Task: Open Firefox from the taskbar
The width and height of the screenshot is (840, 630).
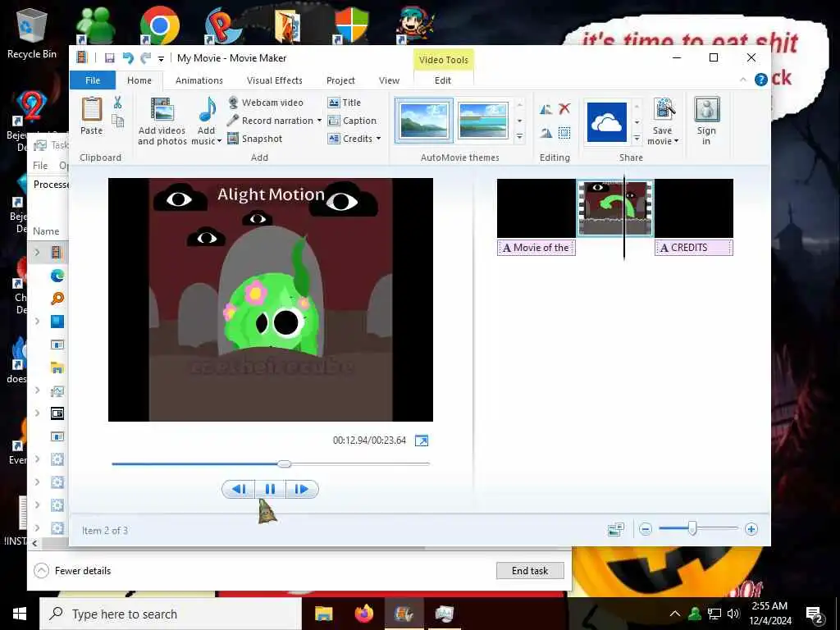Action: pyautogui.click(x=364, y=614)
